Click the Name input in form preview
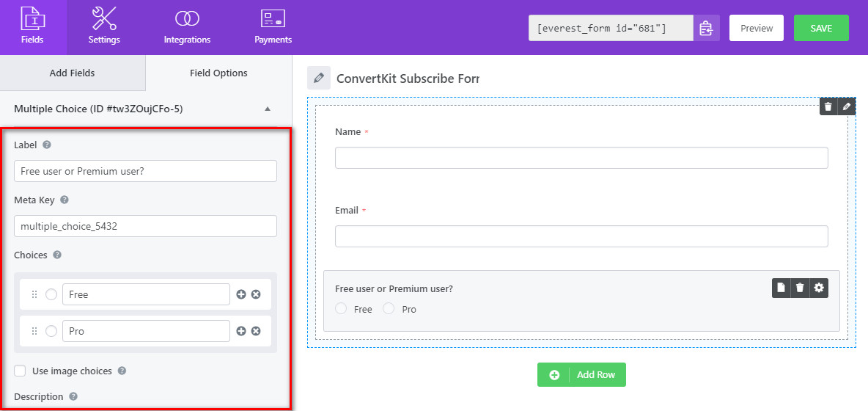This screenshot has height=411, width=868. click(x=581, y=157)
